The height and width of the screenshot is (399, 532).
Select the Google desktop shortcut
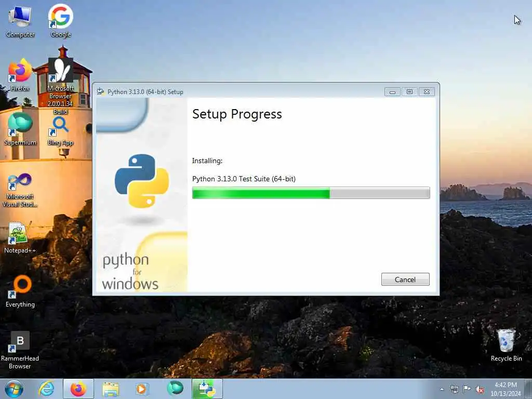pyautogui.click(x=61, y=21)
